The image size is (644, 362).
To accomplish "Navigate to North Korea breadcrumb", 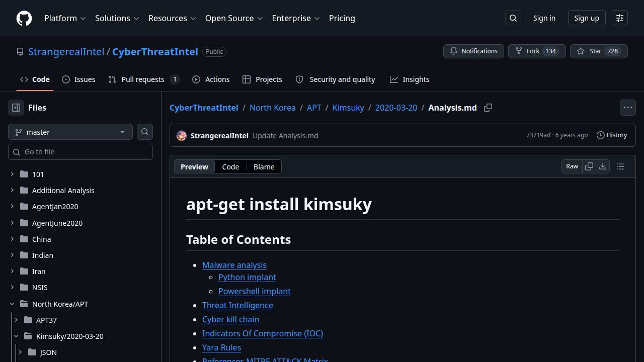I will (272, 108).
